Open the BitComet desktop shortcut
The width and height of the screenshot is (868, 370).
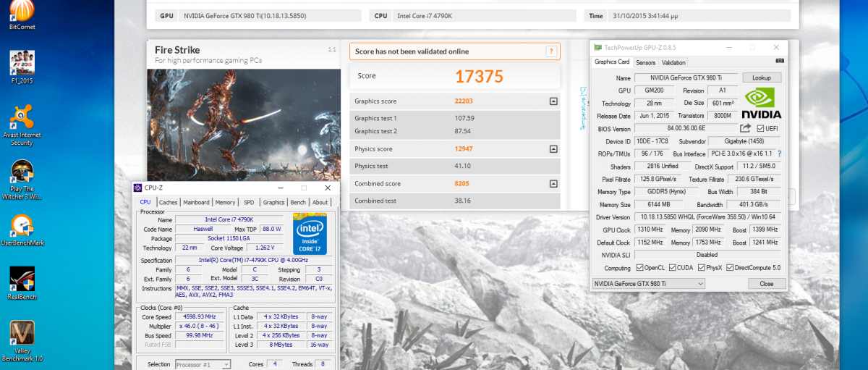(x=22, y=14)
